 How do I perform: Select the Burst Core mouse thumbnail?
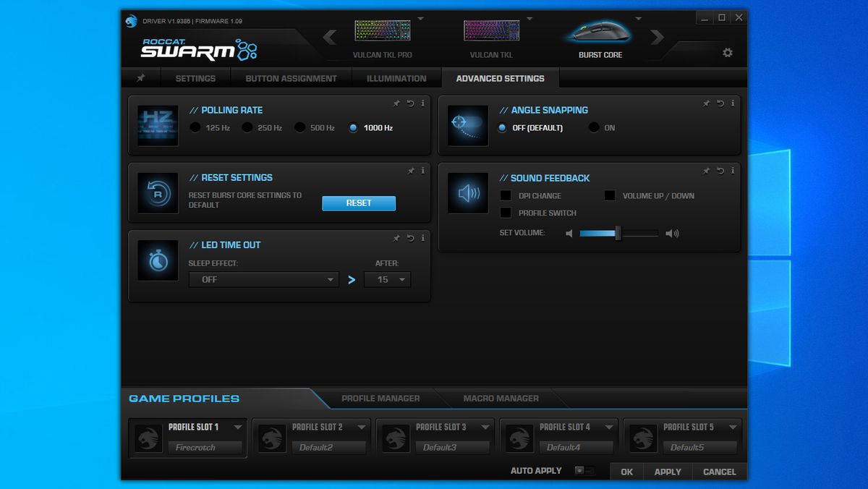pyautogui.click(x=600, y=32)
